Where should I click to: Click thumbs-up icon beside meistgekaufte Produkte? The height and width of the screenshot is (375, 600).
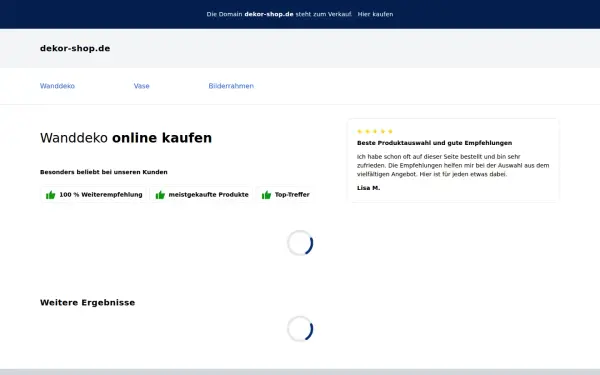[160, 195]
